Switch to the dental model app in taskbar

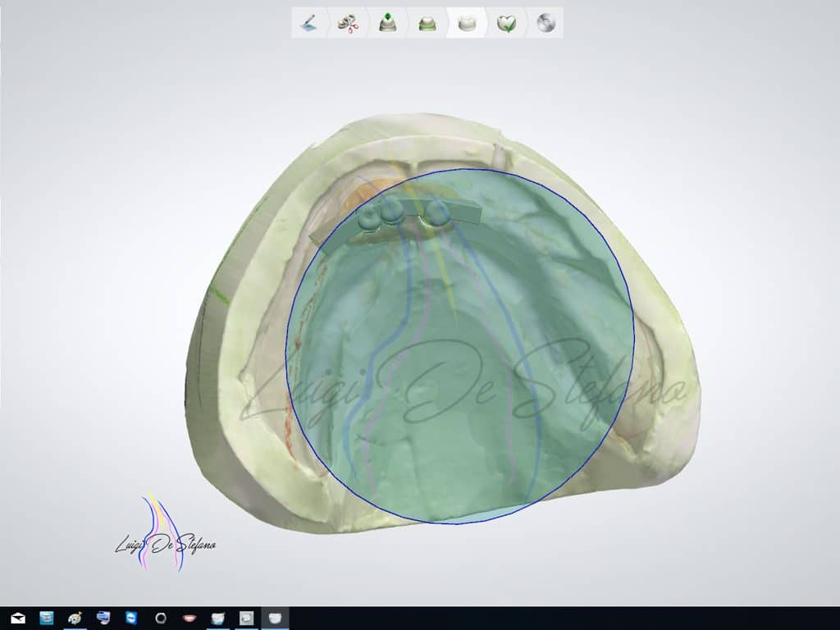tap(218, 618)
